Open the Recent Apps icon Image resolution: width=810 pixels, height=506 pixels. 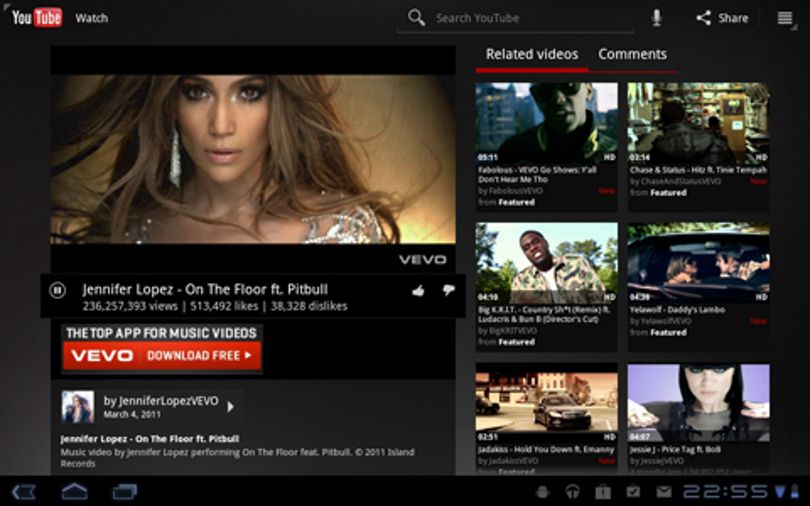click(125, 492)
